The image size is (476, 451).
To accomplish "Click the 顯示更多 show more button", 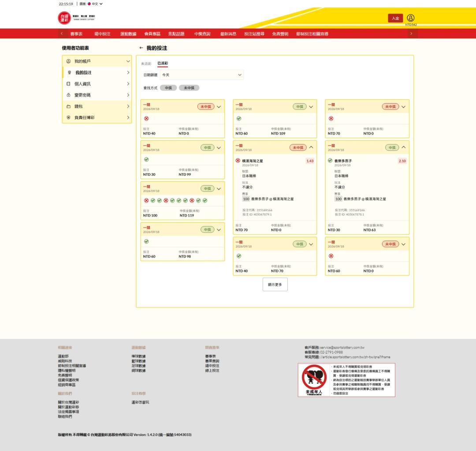I will click(275, 284).
